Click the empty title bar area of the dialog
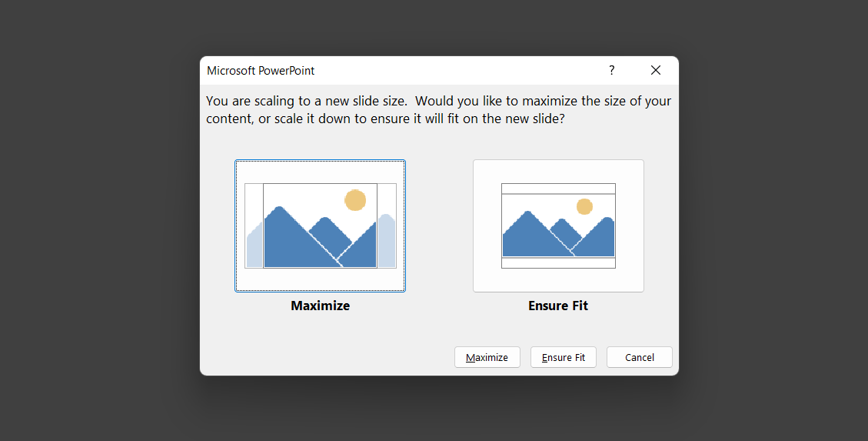Viewport: 868px width, 441px height. 461,70
